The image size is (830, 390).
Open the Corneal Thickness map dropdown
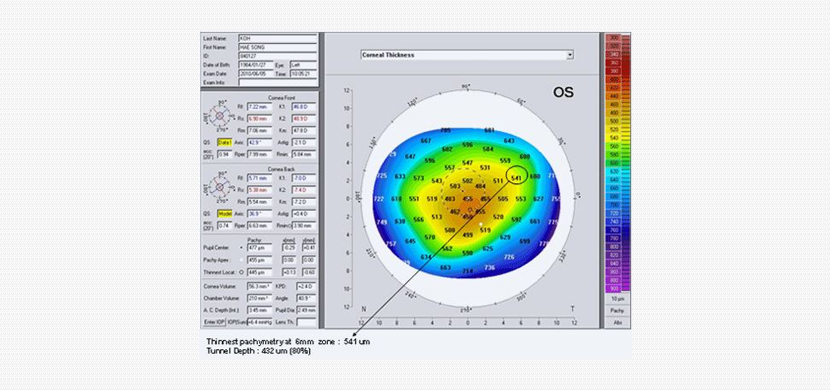(467, 55)
